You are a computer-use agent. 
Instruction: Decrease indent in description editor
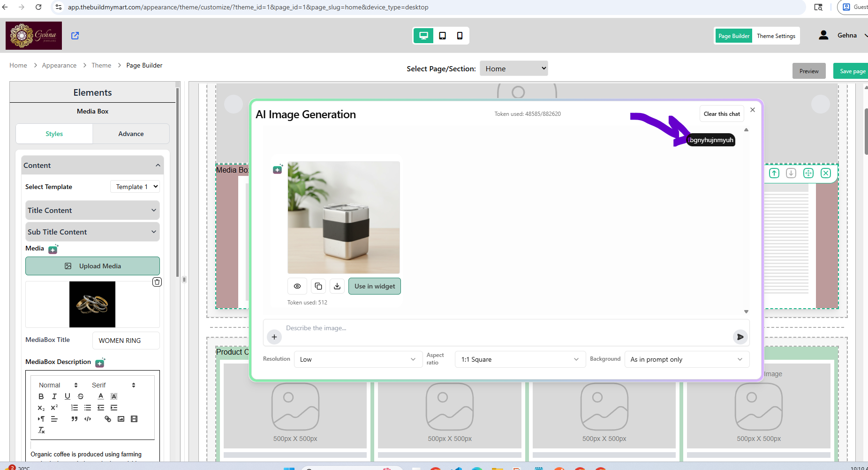point(101,408)
